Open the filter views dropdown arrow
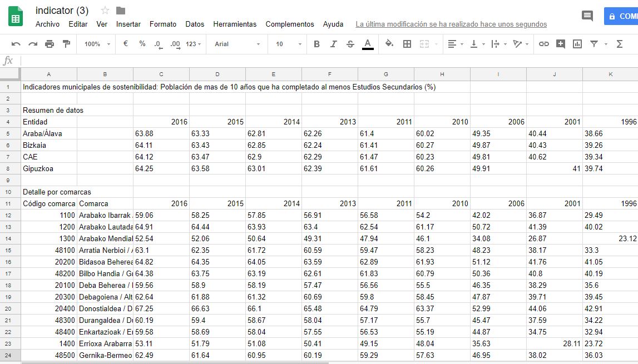Image resolution: width=638 pixels, height=364 pixels. coord(606,44)
